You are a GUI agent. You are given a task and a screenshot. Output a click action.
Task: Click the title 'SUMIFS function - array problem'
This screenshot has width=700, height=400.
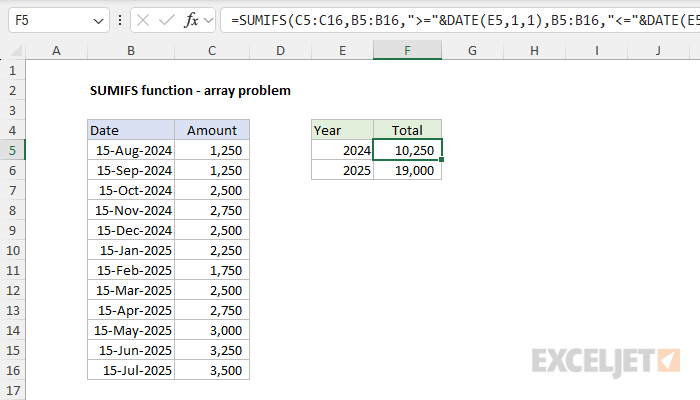coord(190,91)
